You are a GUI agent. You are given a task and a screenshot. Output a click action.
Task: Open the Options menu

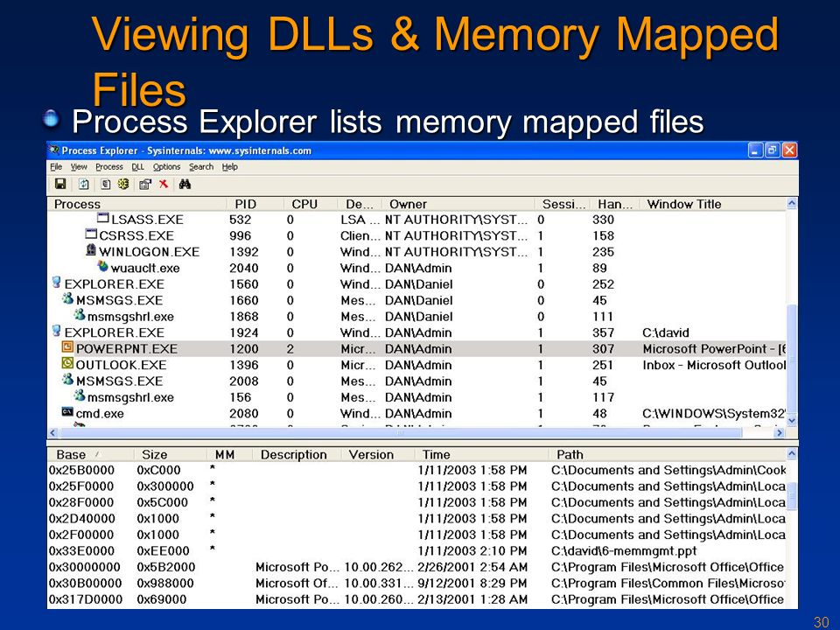pos(166,166)
